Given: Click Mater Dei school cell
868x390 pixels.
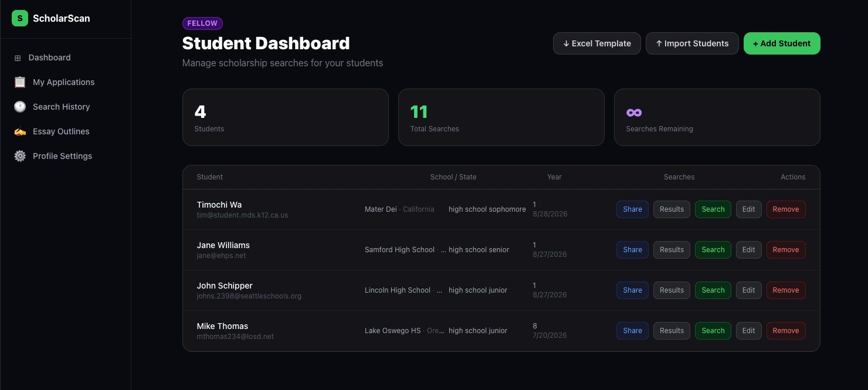Looking at the screenshot, I should pyautogui.click(x=399, y=209).
